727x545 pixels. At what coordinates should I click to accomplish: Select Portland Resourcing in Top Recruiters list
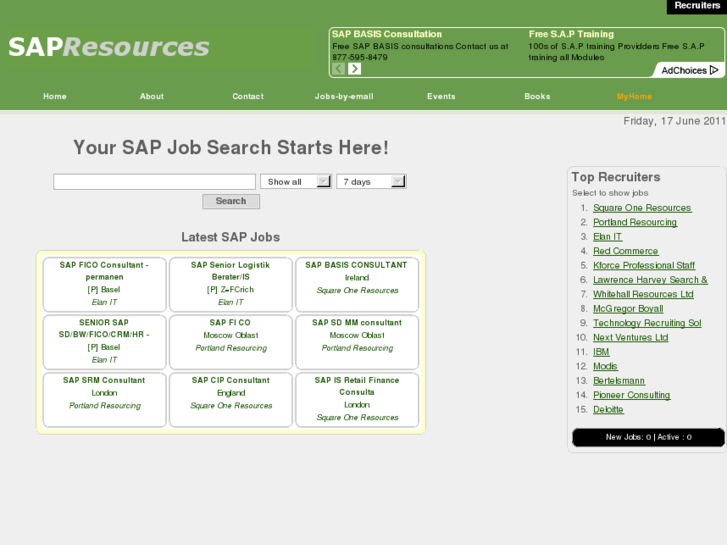(x=635, y=222)
